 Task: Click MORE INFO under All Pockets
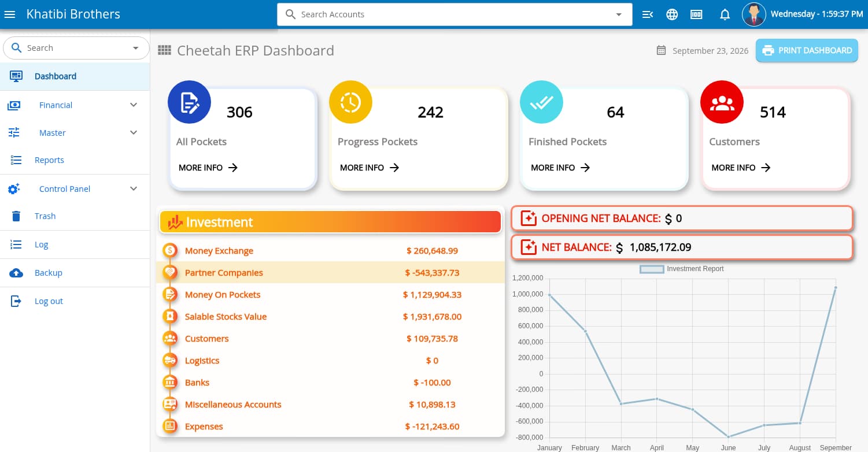click(x=208, y=168)
